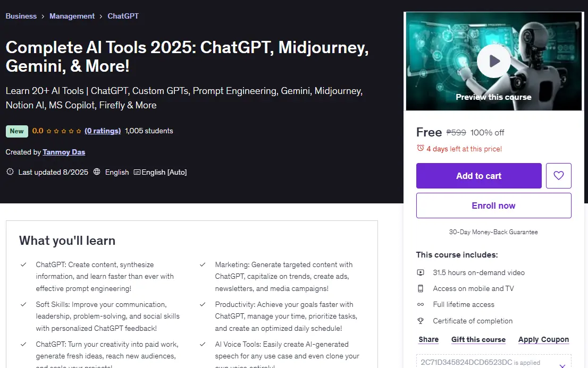View the (0 ratings) link
Viewport: 588px width, 368px height.
coord(103,131)
